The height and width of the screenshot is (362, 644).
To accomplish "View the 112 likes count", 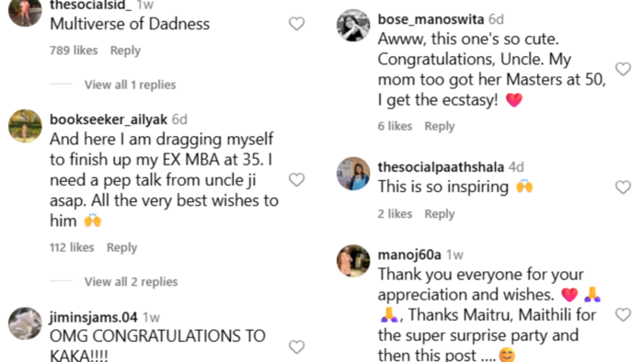I will [x=72, y=248].
